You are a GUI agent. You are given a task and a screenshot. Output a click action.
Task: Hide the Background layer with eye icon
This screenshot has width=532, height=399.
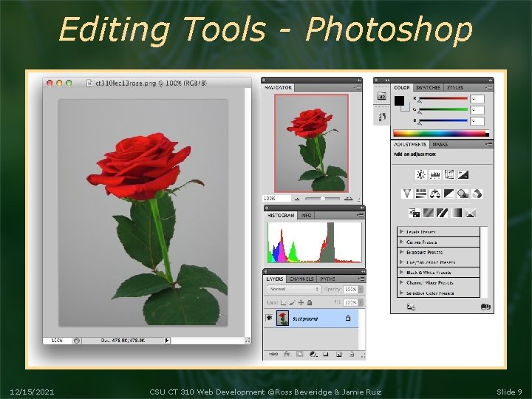pos(269,318)
